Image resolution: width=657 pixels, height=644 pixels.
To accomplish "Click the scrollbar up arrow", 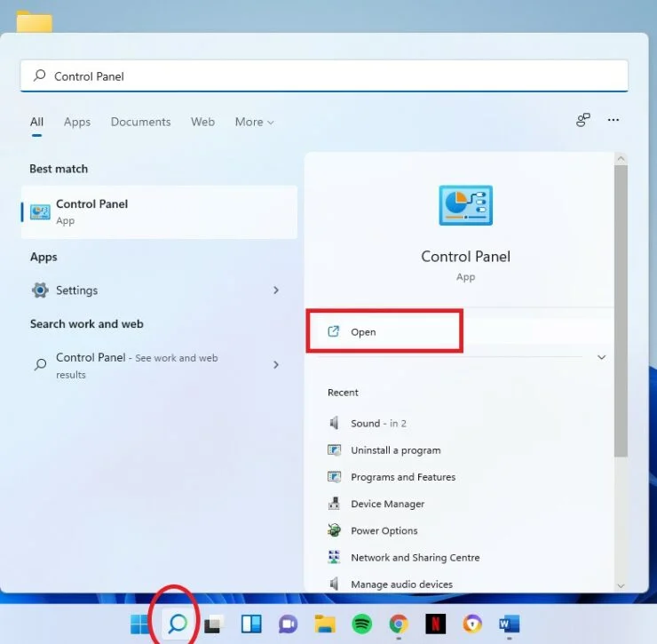I will (x=621, y=159).
